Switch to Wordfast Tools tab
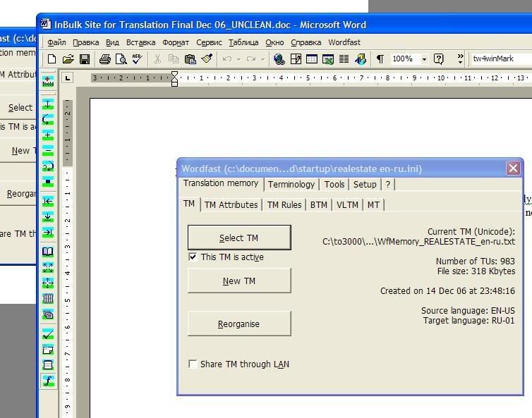The height and width of the screenshot is (418, 532). [x=334, y=185]
